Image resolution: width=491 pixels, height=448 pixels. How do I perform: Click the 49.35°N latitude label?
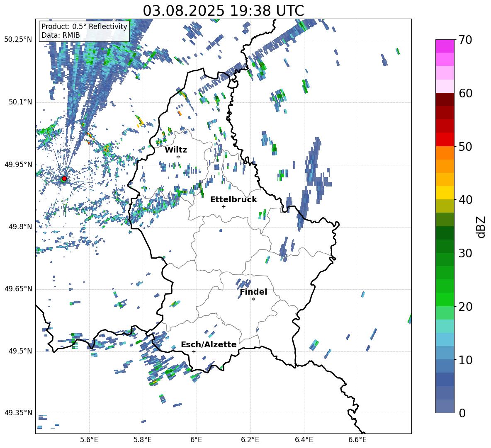click(18, 413)
